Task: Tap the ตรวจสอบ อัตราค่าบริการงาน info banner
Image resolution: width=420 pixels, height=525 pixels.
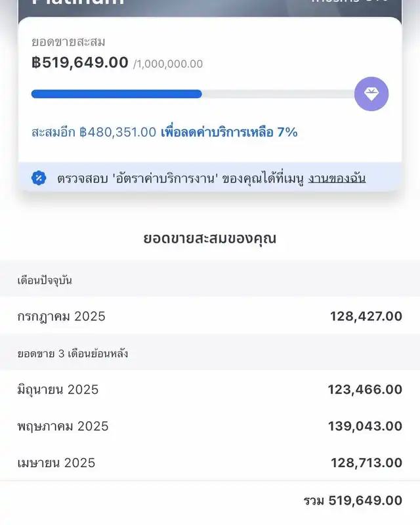Action: [x=210, y=177]
